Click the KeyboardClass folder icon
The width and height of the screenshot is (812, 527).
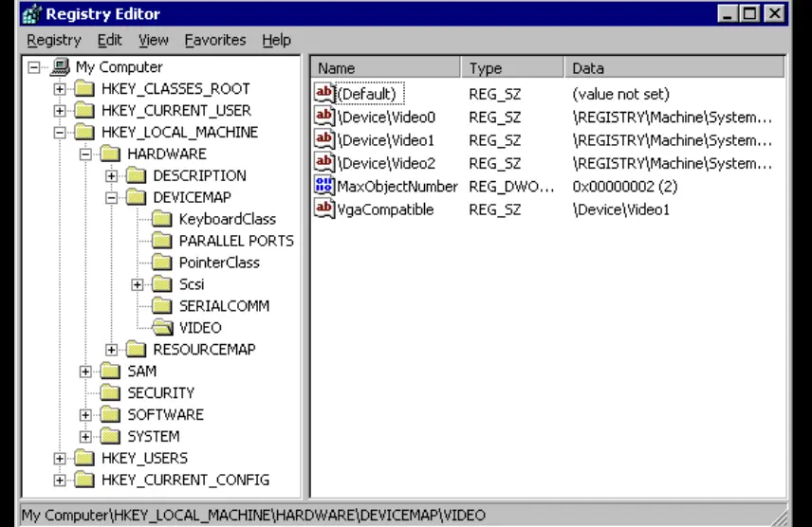(x=163, y=219)
